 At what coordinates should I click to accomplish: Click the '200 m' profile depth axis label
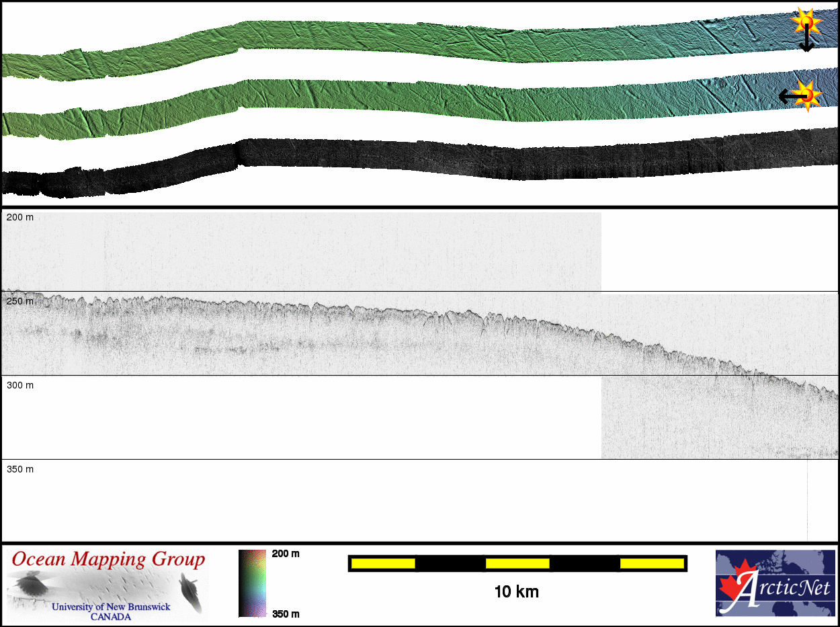coord(20,218)
